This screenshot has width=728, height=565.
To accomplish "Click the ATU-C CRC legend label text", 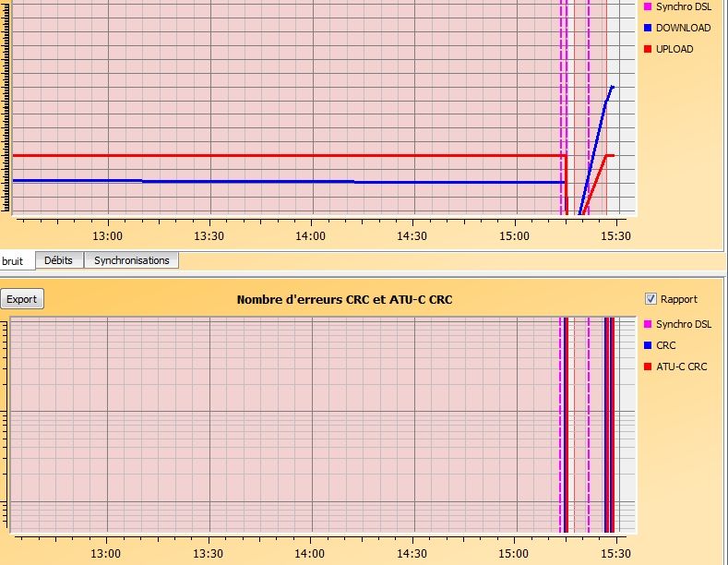I will tap(682, 367).
